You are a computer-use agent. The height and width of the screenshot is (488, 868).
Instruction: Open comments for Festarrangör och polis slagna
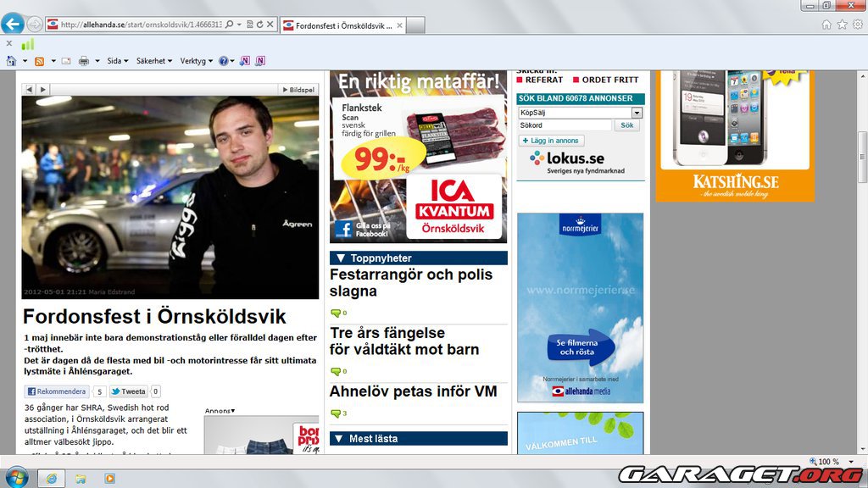(x=338, y=313)
